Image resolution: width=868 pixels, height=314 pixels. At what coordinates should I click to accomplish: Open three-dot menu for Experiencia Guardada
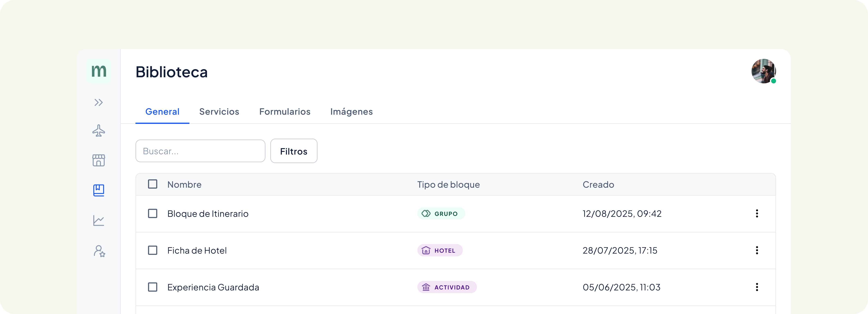click(757, 287)
